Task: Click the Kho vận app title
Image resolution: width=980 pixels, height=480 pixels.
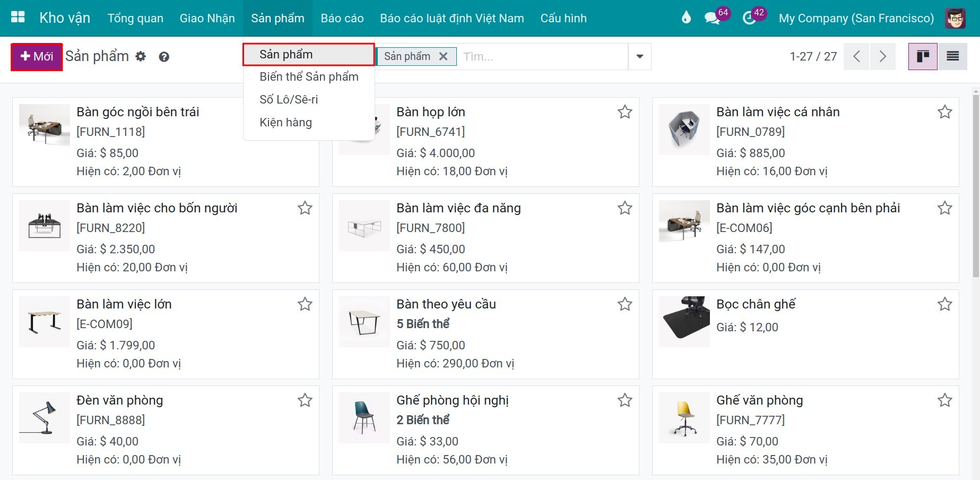Action: [x=65, y=18]
